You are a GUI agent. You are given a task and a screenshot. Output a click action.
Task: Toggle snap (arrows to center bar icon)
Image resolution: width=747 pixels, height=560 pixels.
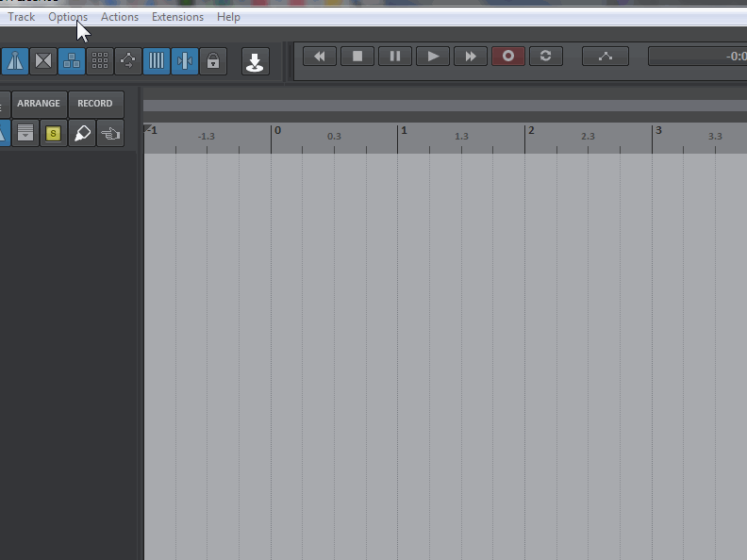[184, 61]
